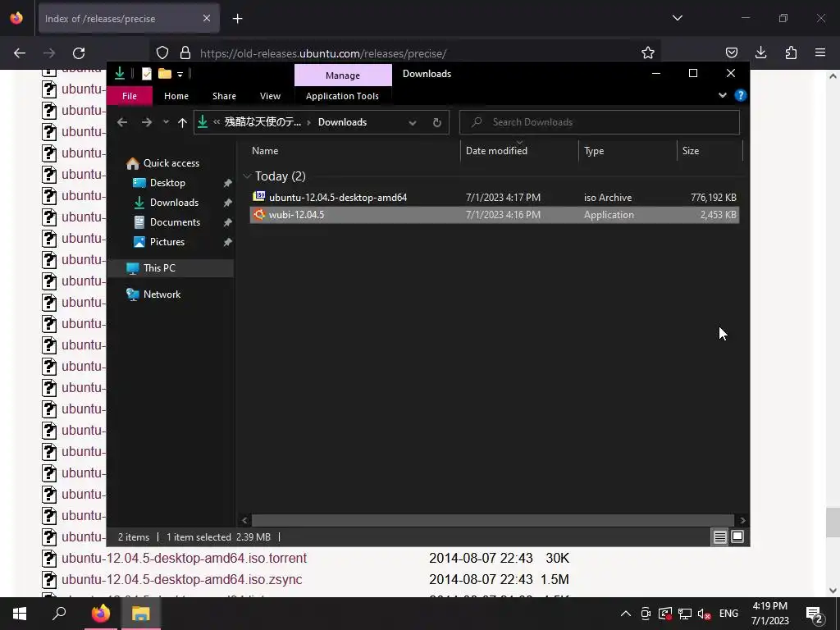840x630 pixels.
Task: Expand the ribbon with the chevron
Action: 723,95
